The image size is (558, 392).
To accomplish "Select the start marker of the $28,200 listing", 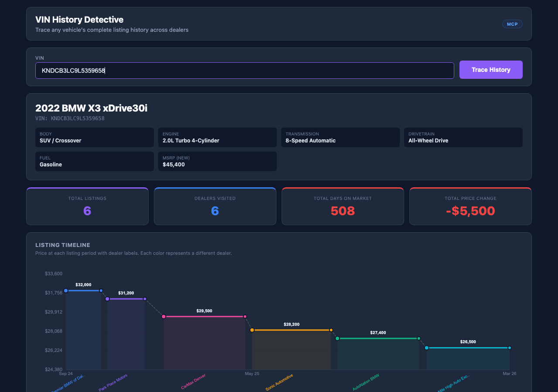I will [252, 330].
